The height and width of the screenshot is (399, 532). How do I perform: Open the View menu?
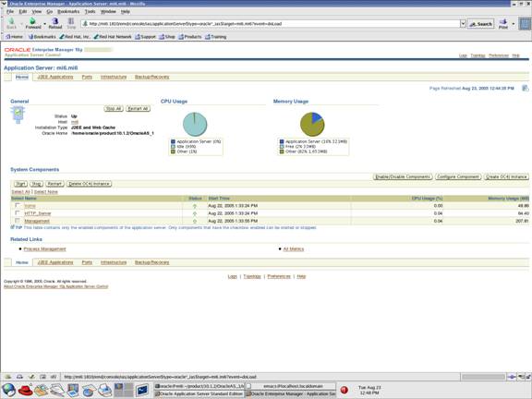(37, 11)
